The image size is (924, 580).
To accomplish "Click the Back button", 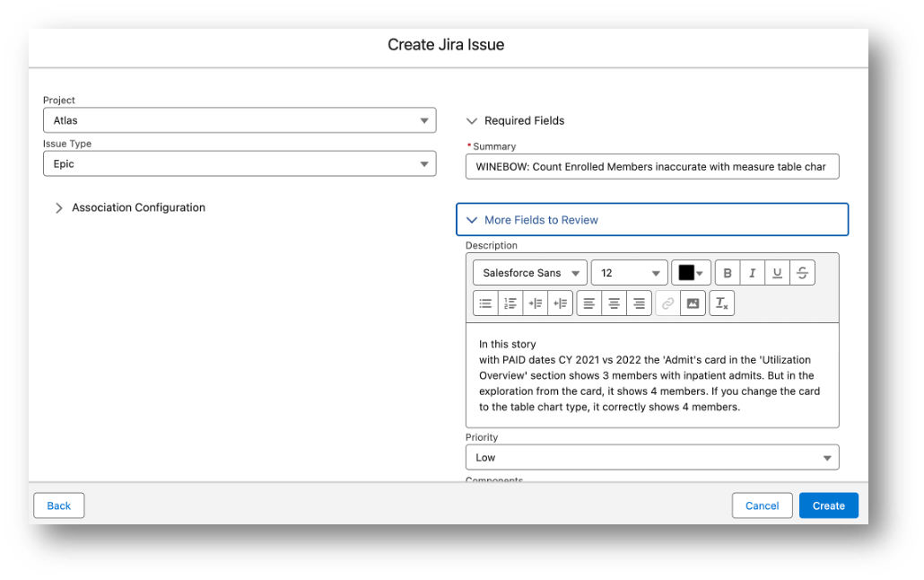I will (x=59, y=505).
